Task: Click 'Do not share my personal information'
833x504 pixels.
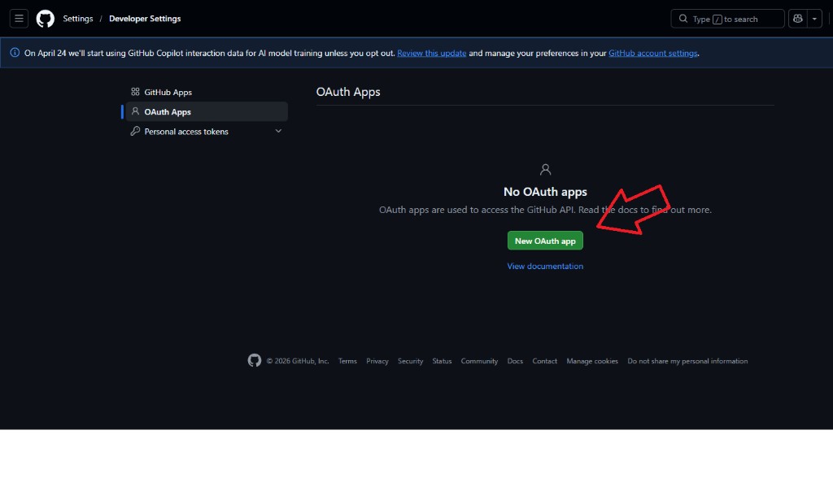Action: pyautogui.click(x=687, y=361)
